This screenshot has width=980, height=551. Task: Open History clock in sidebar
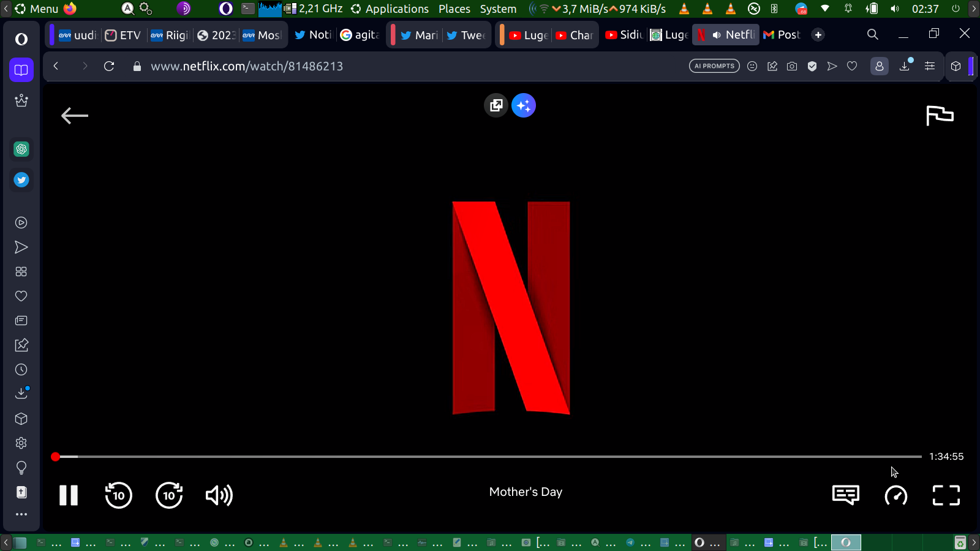[21, 370]
